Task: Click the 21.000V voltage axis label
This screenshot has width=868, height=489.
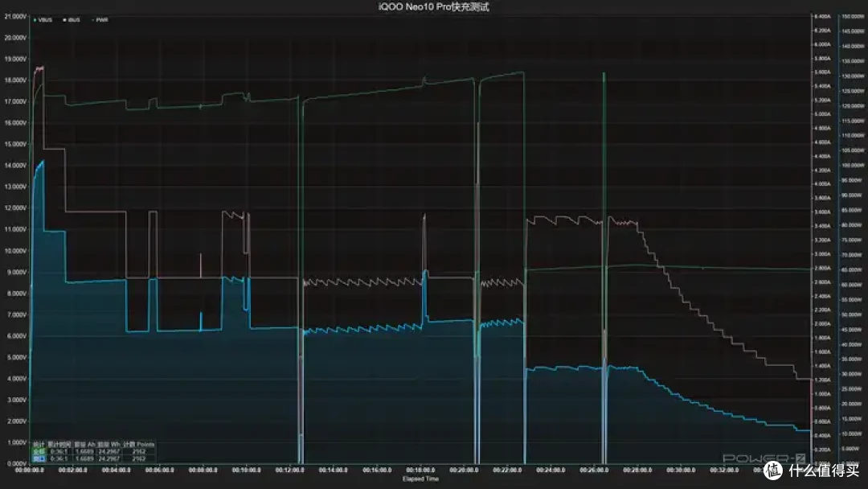Action: coord(15,17)
